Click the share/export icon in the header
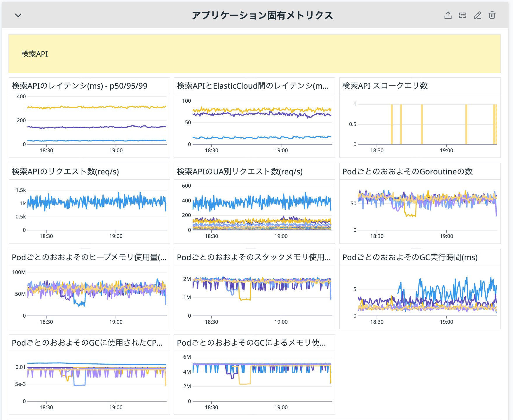 click(x=449, y=15)
